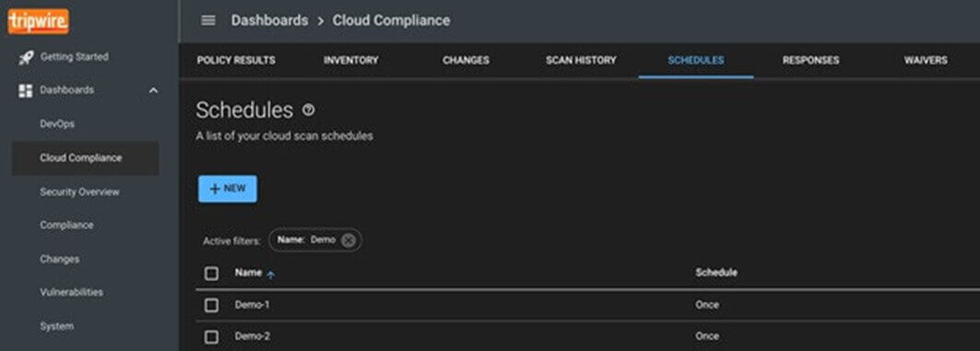Open Getting Started in sidebar
The width and height of the screenshot is (980, 351).
(x=75, y=57)
